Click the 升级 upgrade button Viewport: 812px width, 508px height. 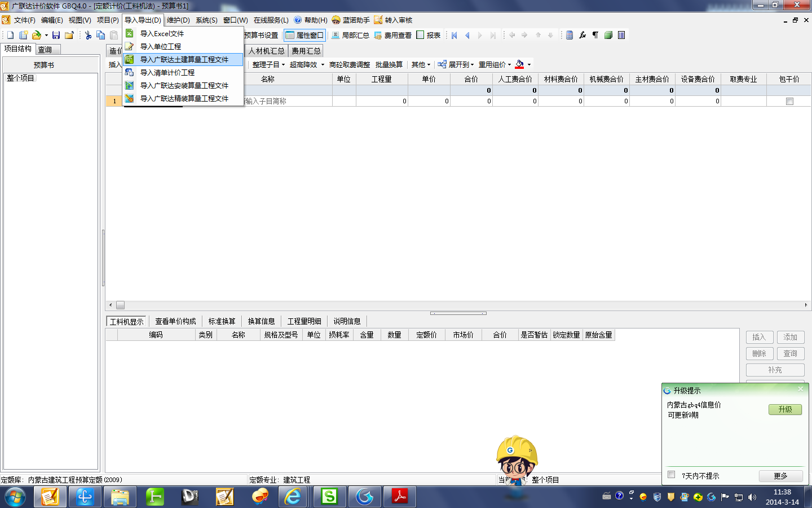[x=785, y=409]
